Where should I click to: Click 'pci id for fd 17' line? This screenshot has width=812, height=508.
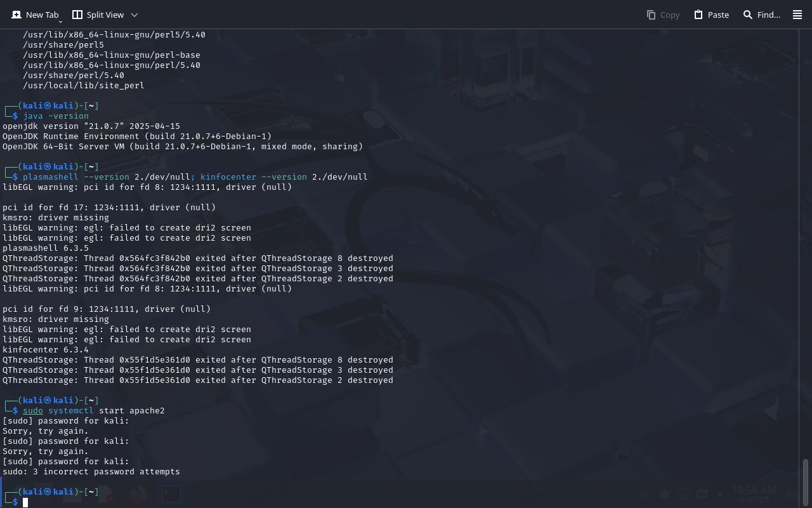[x=109, y=208]
